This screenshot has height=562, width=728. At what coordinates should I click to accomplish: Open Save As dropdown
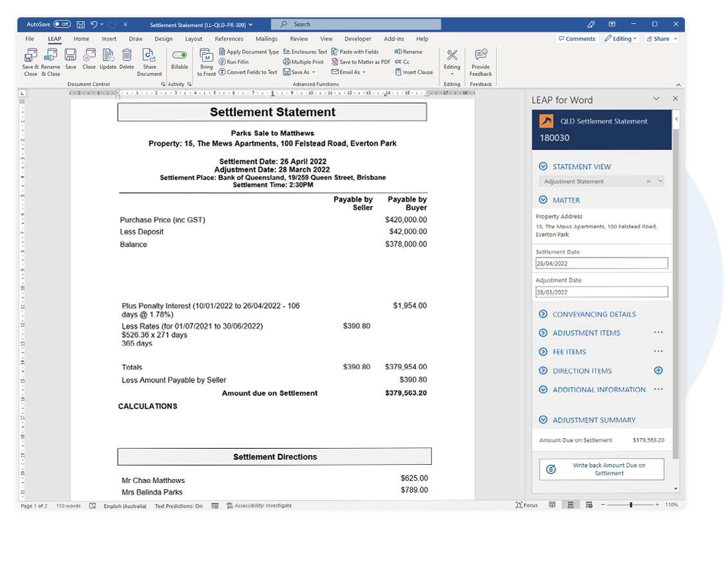pyautogui.click(x=299, y=72)
